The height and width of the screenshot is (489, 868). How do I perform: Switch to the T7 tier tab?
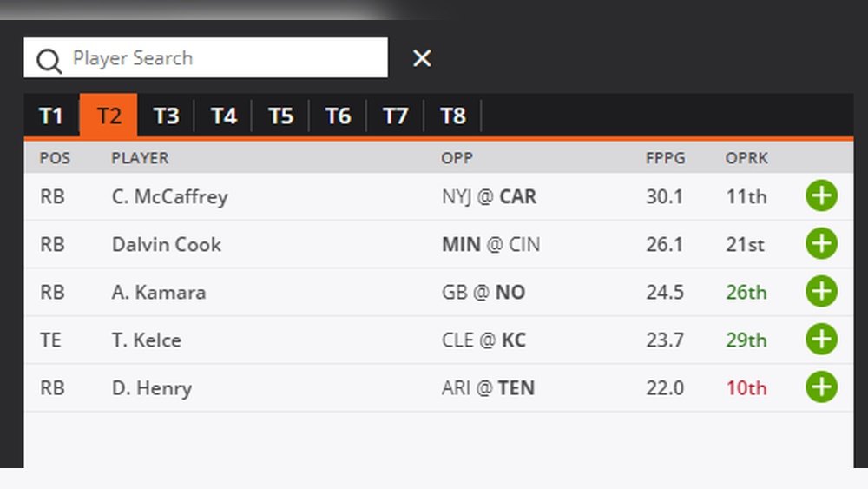tap(395, 116)
